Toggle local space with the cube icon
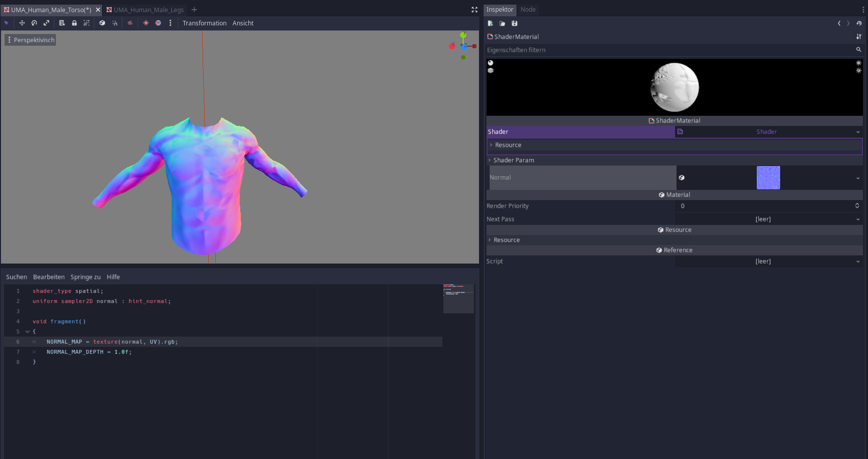This screenshot has width=868, height=459. click(x=102, y=23)
